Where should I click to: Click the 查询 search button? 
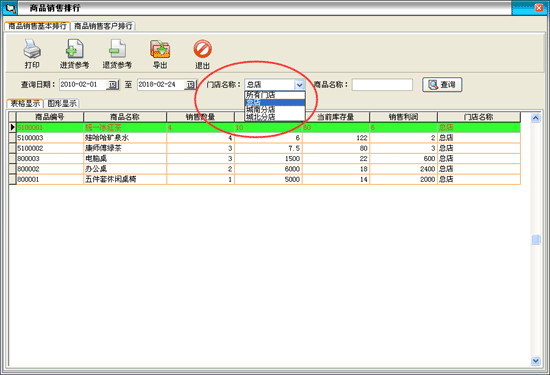click(442, 85)
